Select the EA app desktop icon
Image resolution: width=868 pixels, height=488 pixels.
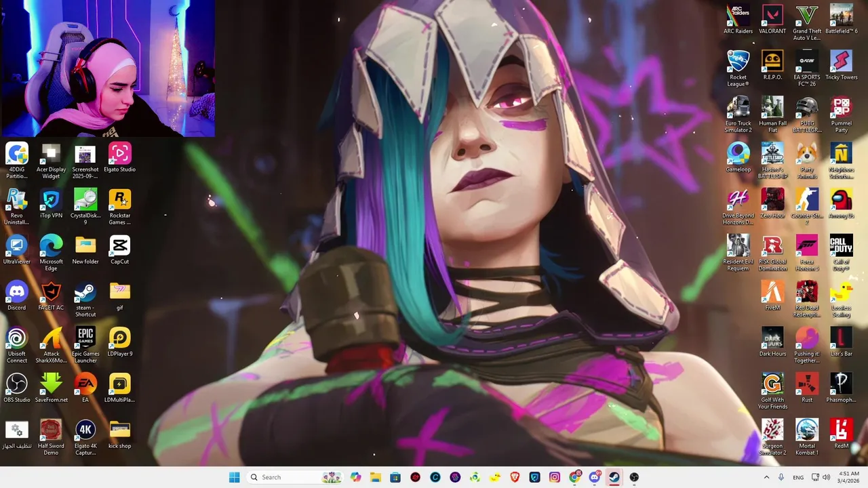click(85, 388)
